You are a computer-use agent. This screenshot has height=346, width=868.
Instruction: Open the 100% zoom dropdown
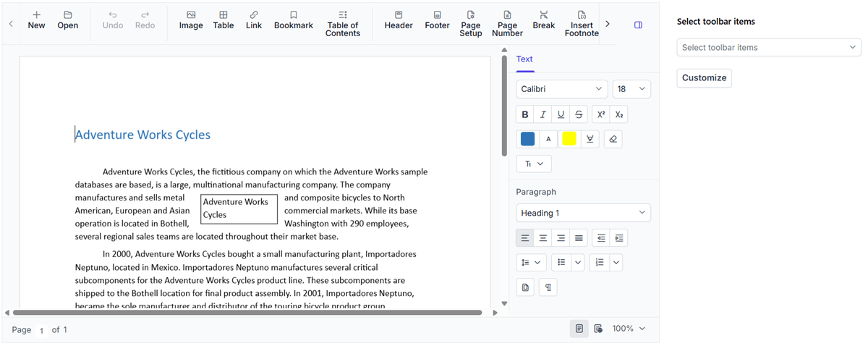629,329
